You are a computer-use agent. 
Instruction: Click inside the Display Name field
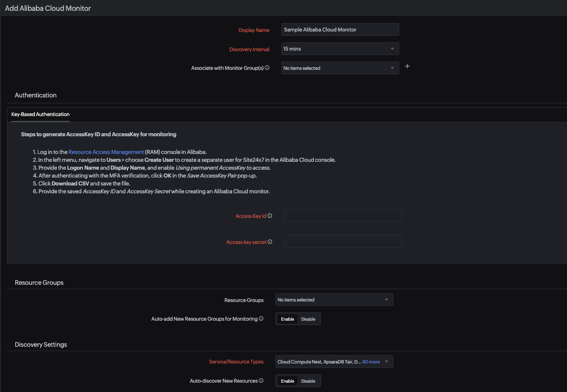(x=340, y=30)
